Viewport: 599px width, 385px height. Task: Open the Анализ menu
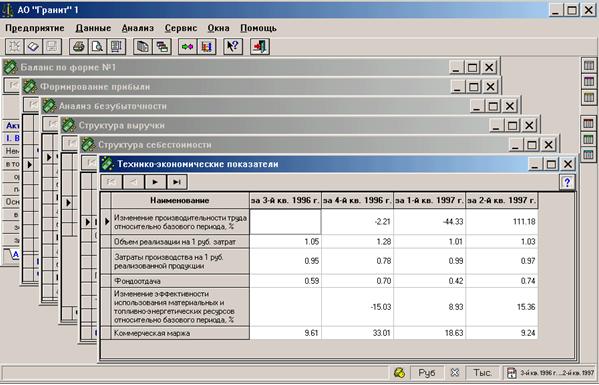pos(138,28)
